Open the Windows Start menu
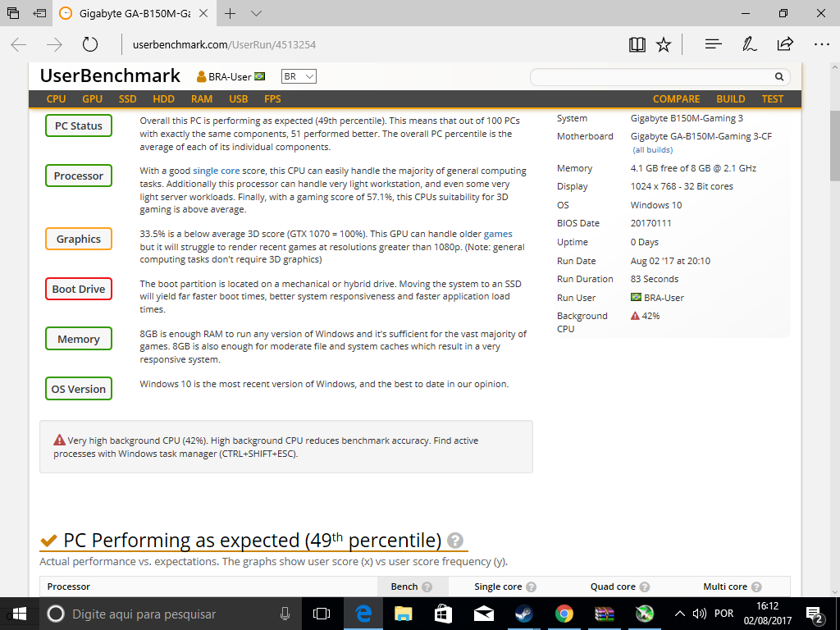 pos(19,614)
